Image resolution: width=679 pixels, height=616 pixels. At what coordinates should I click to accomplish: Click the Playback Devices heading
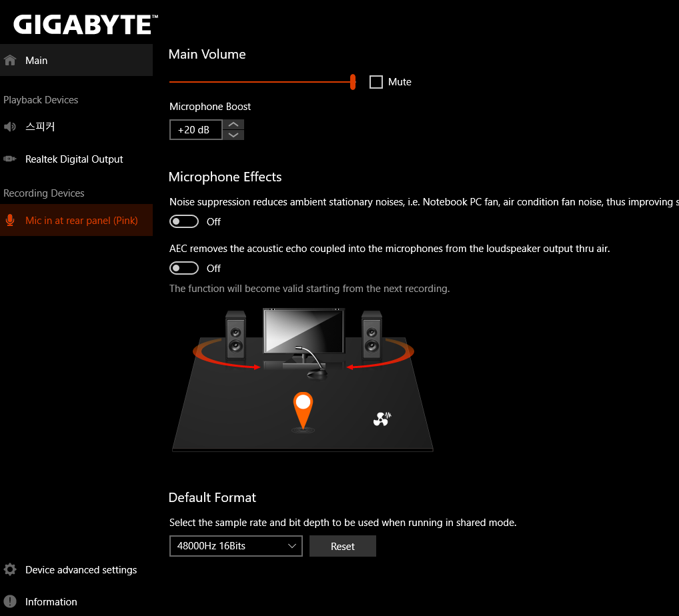click(41, 100)
